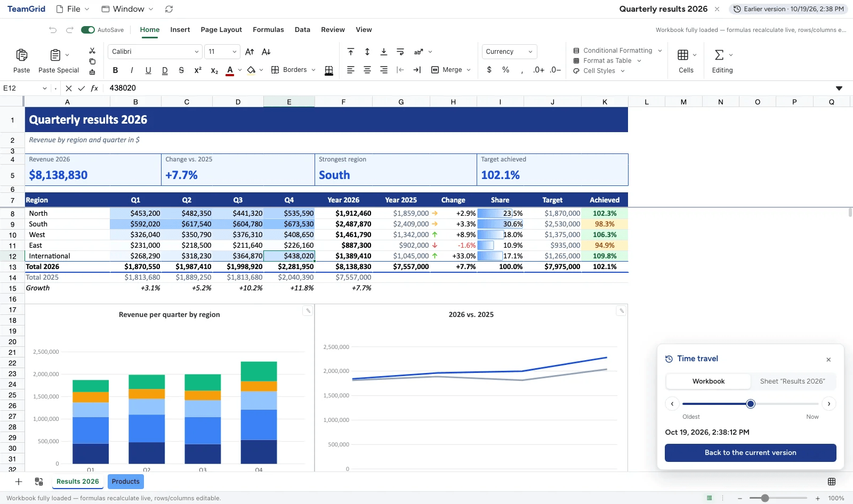
Task: Toggle Double underline formatting
Action: [165, 70]
